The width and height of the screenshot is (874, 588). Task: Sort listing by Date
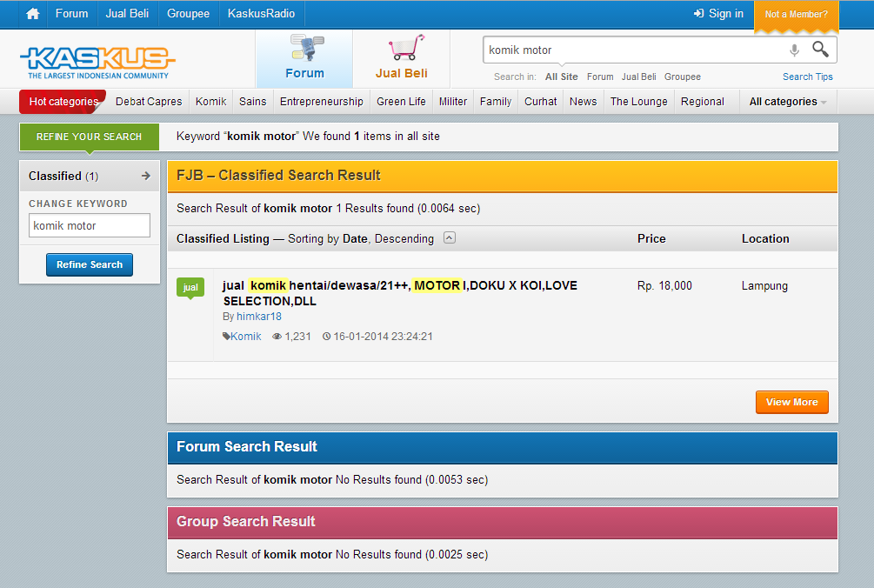point(355,238)
